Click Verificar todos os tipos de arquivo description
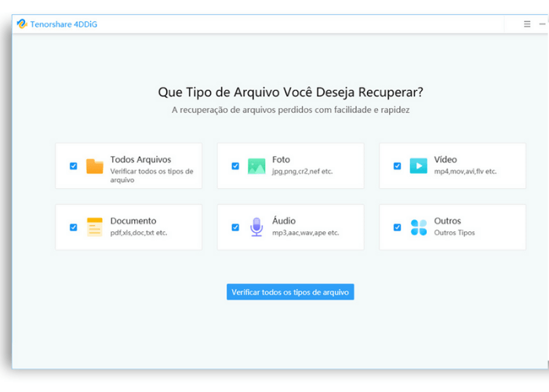 point(151,176)
